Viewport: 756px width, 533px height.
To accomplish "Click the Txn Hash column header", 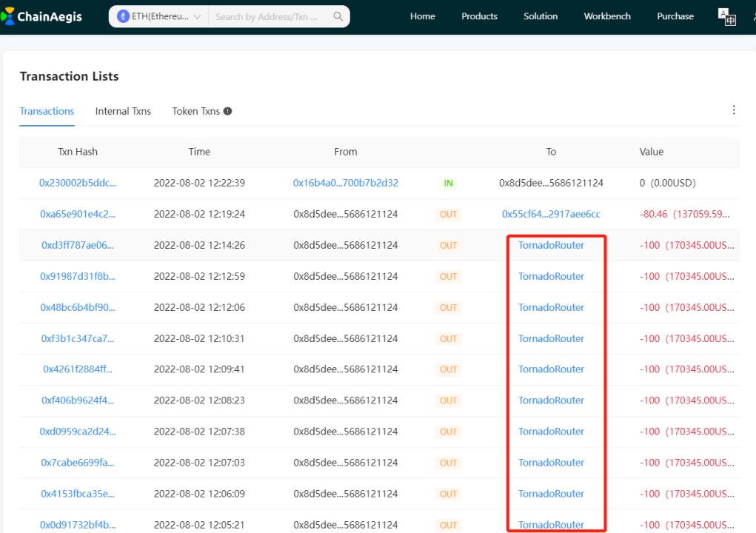I will (78, 152).
